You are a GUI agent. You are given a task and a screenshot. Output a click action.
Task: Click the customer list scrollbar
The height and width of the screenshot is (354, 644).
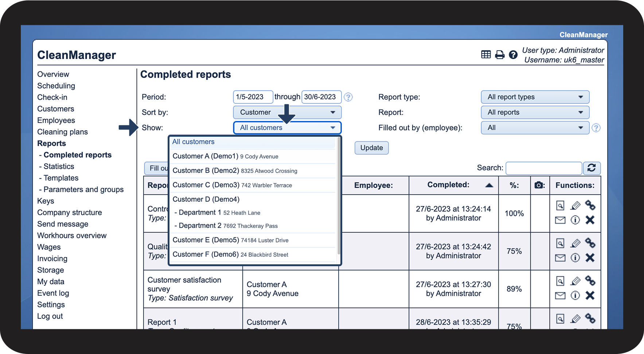pyautogui.click(x=339, y=197)
